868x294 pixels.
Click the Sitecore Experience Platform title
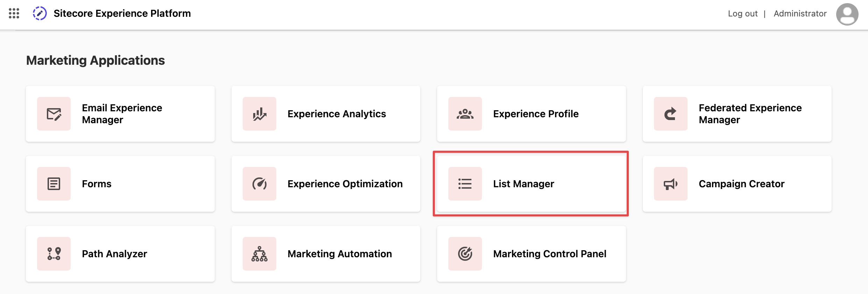coord(122,13)
